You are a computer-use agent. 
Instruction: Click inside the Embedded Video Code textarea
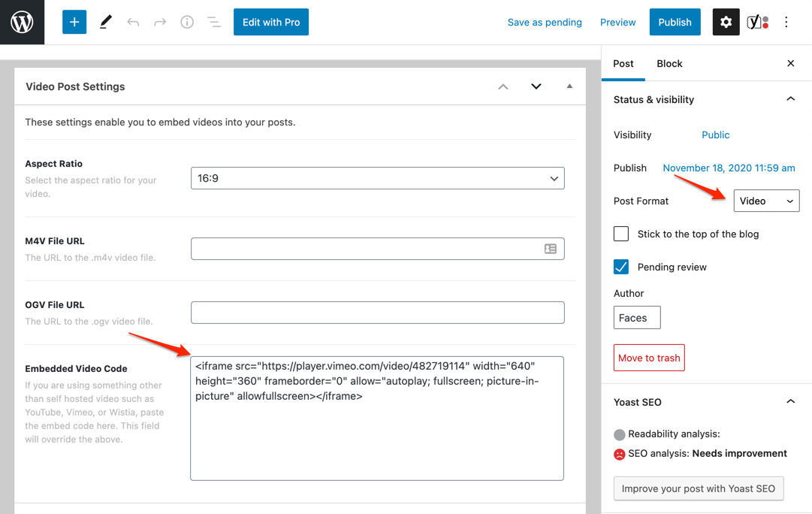pyautogui.click(x=377, y=418)
